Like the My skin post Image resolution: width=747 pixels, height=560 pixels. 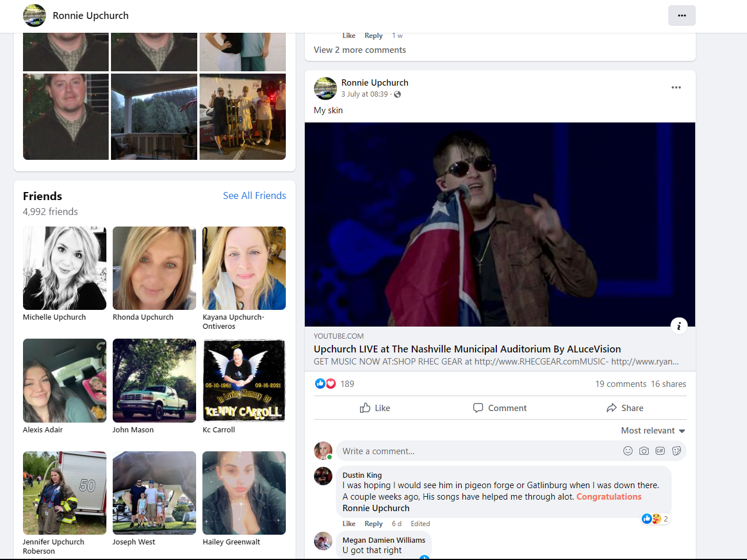pos(375,408)
